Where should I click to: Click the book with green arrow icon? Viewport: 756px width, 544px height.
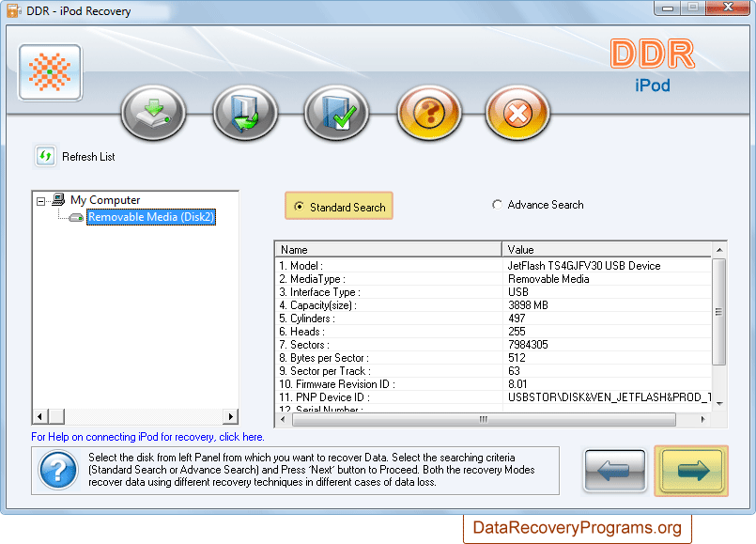pyautogui.click(x=245, y=113)
